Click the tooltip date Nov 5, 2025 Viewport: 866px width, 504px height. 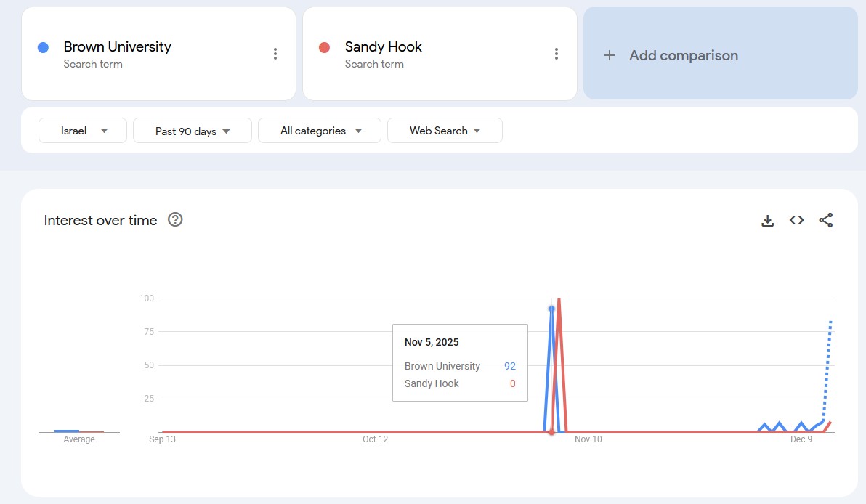pyautogui.click(x=432, y=342)
